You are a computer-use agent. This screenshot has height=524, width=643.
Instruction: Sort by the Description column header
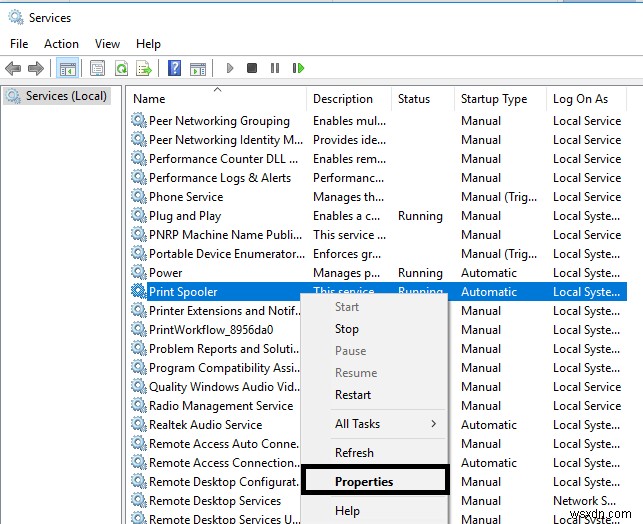pyautogui.click(x=349, y=99)
